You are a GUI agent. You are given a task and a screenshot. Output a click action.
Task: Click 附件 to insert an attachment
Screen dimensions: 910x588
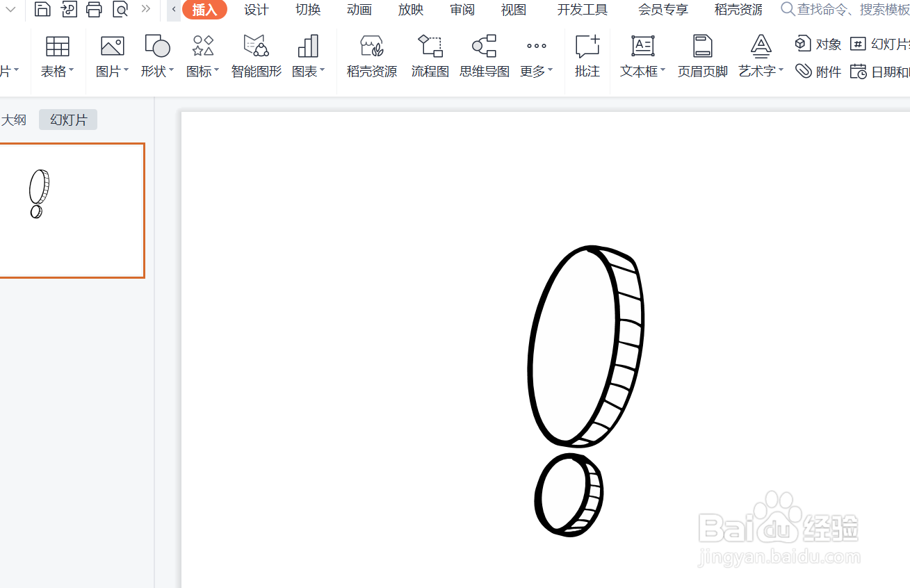click(x=818, y=72)
